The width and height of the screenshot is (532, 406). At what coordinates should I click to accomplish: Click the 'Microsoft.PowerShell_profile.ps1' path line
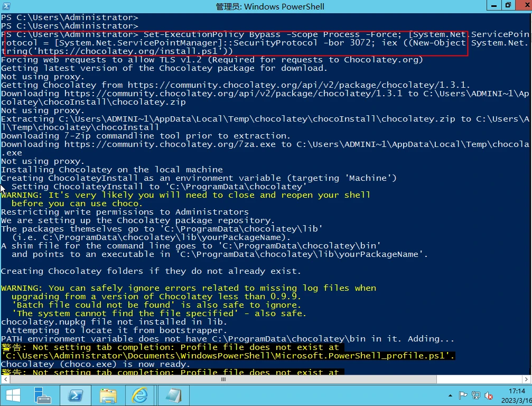pos(228,356)
